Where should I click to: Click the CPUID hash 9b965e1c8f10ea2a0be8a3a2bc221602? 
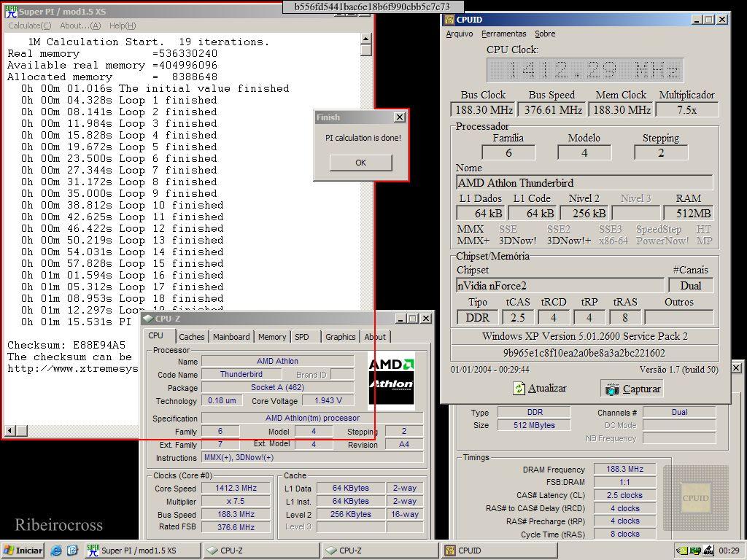[584, 354]
